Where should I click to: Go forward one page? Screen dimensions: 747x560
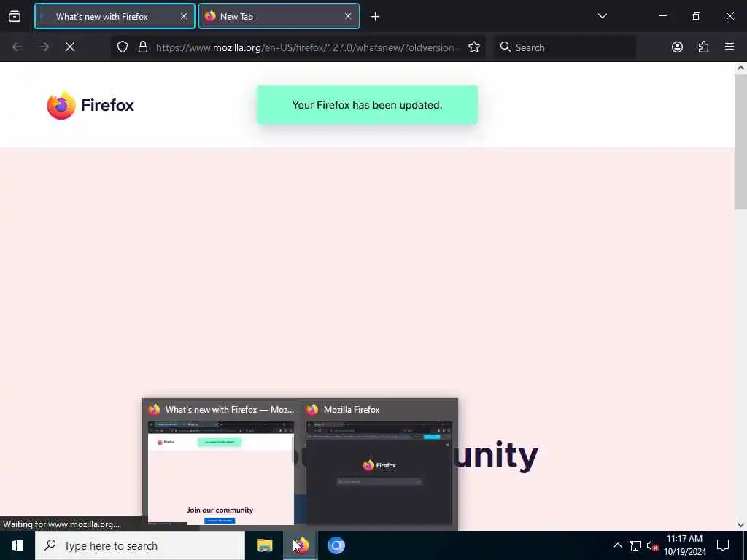point(44,47)
